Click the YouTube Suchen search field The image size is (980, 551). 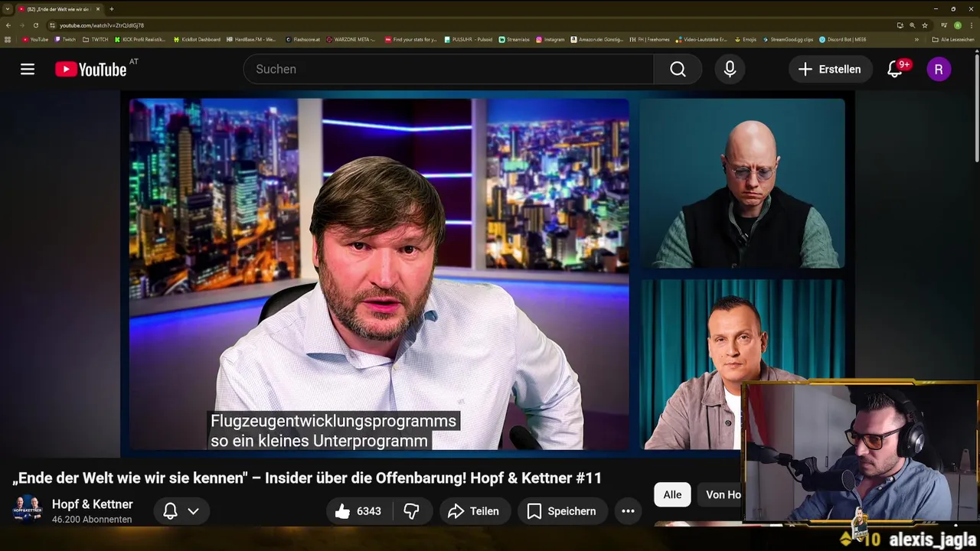coord(449,69)
